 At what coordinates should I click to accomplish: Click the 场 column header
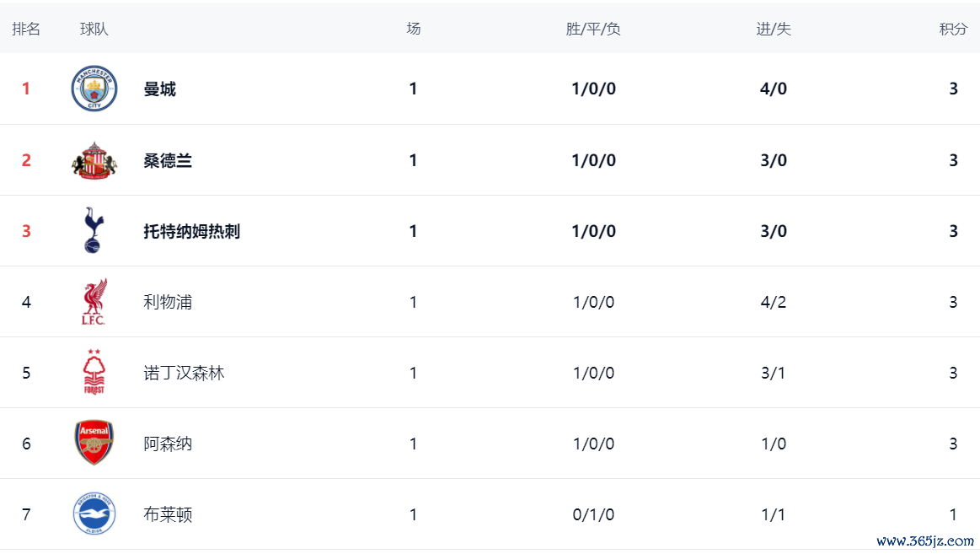(413, 29)
